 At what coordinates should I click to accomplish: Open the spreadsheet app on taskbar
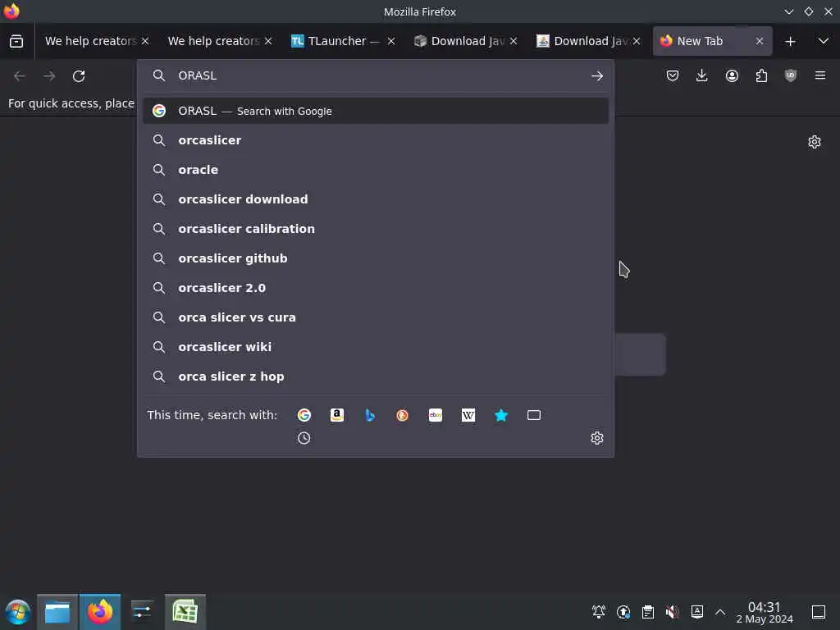pyautogui.click(x=185, y=612)
